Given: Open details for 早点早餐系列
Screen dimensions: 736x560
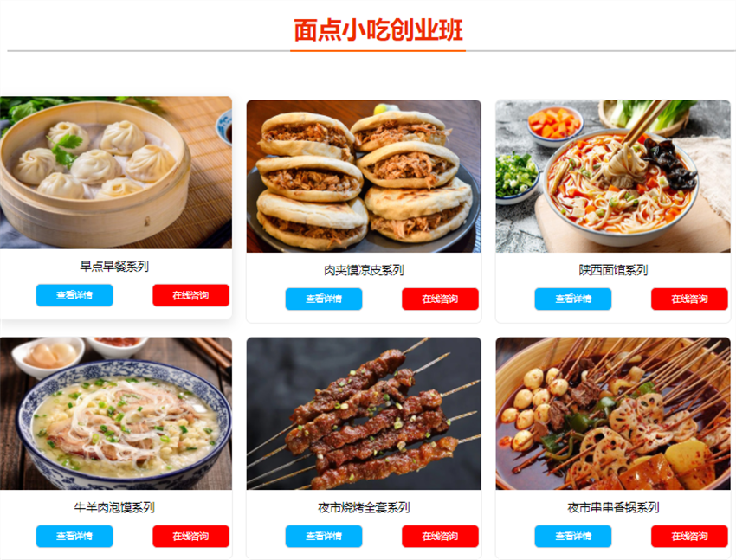Looking at the screenshot, I should [x=74, y=295].
